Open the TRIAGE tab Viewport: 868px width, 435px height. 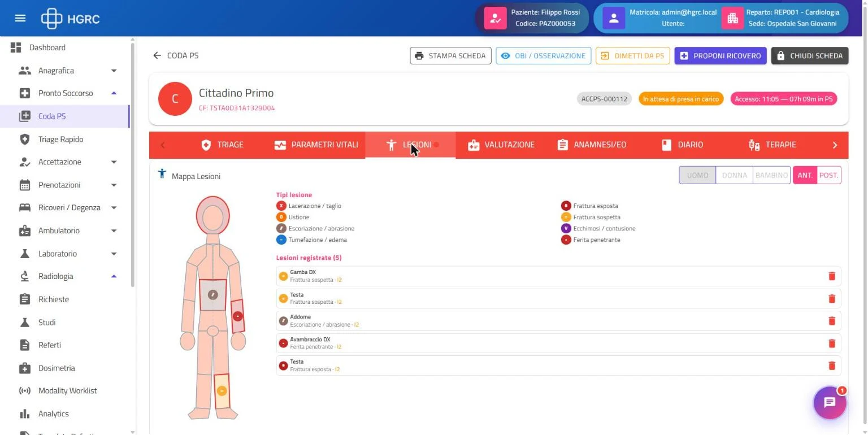point(223,145)
